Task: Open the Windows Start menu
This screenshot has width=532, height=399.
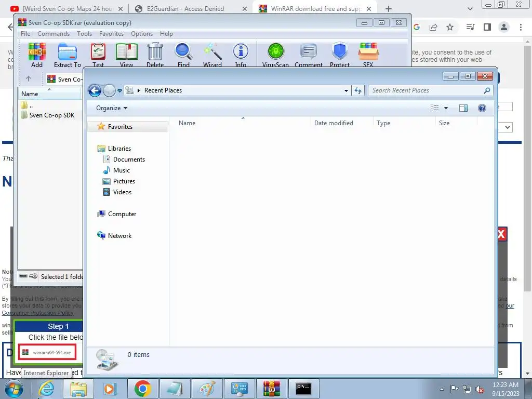Action: pyautogui.click(x=14, y=389)
